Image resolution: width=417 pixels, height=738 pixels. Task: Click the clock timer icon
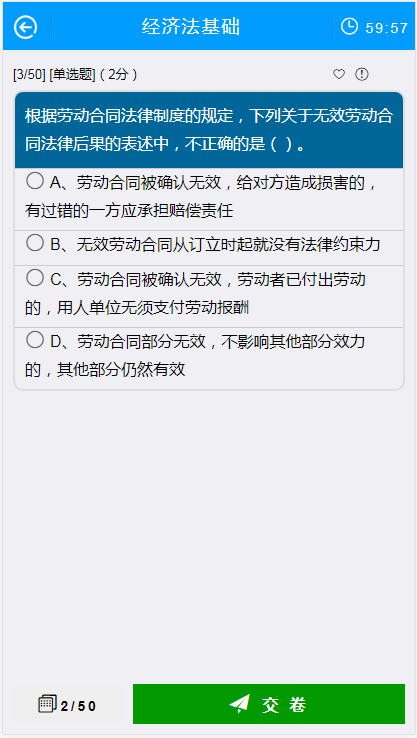pos(349,26)
